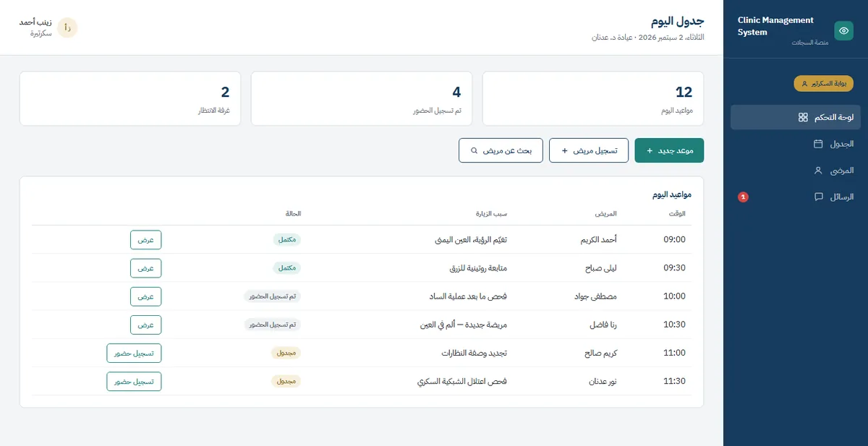Click عرض for ليلى صباح appointment
Screen dimensions: 868x446
tap(146, 268)
